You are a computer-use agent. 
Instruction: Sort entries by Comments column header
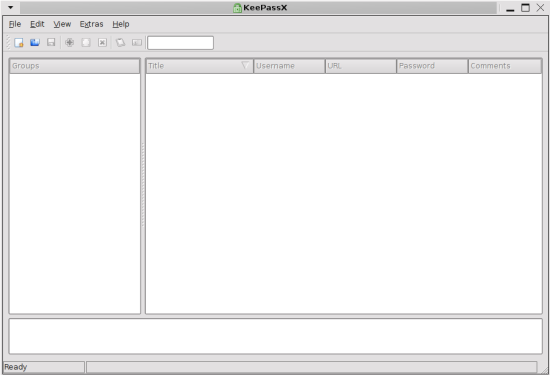click(505, 66)
